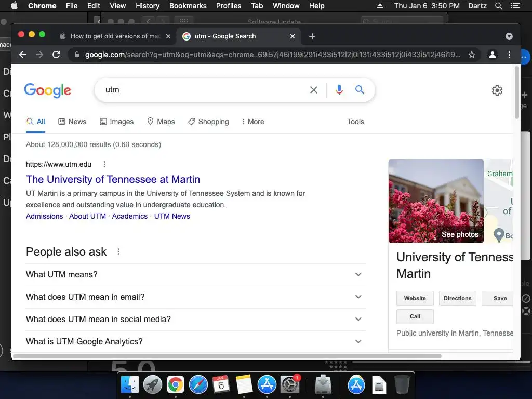This screenshot has width=532, height=399.
Task: Expand 'What does UTM mean in social media?'
Action: coord(195,320)
